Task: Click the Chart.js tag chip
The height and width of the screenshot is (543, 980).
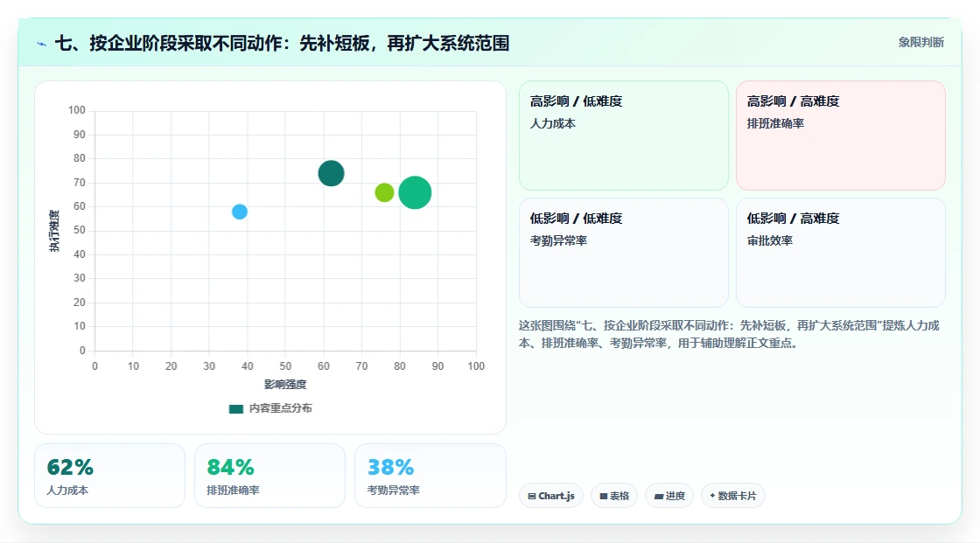Action: (551, 496)
